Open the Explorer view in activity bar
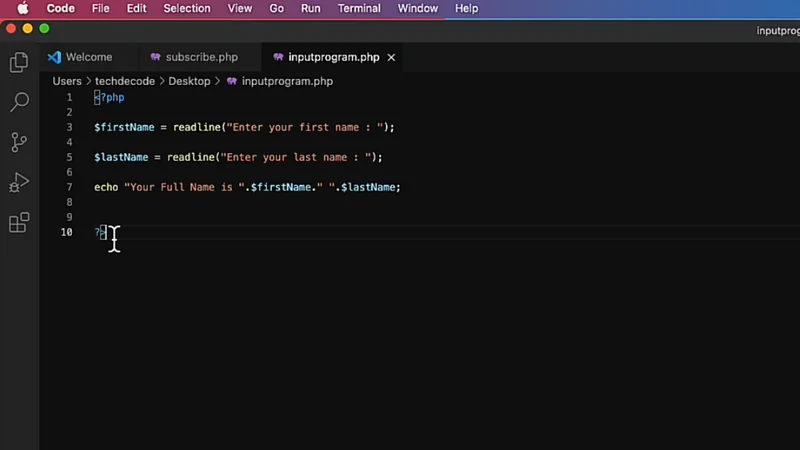800x450 pixels. click(x=18, y=63)
